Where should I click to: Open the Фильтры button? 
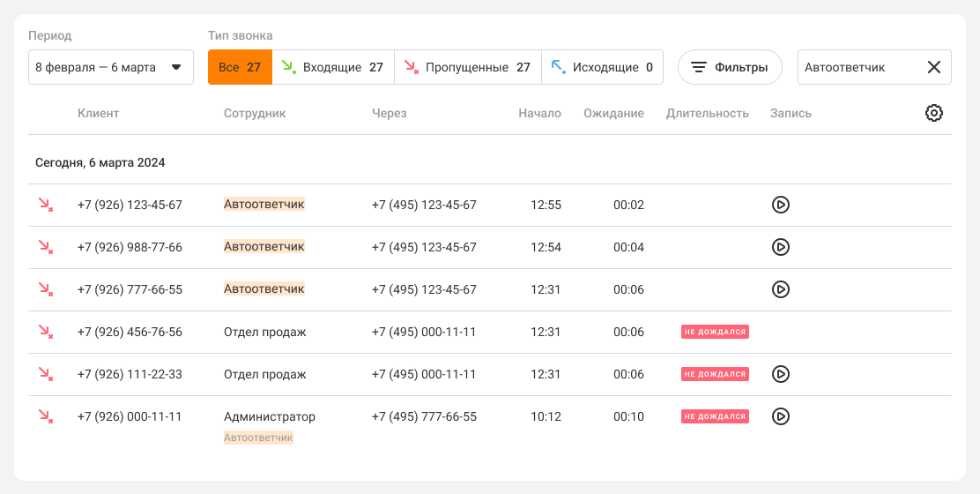tap(729, 67)
